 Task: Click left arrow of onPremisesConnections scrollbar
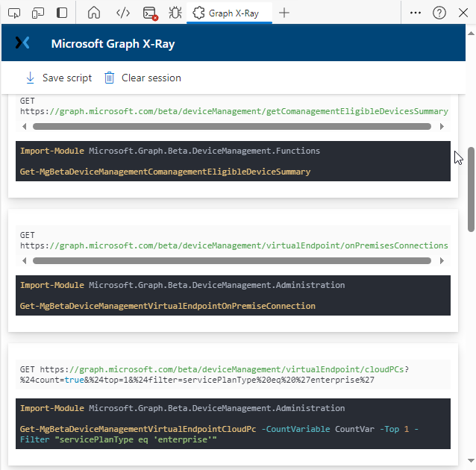25,260
